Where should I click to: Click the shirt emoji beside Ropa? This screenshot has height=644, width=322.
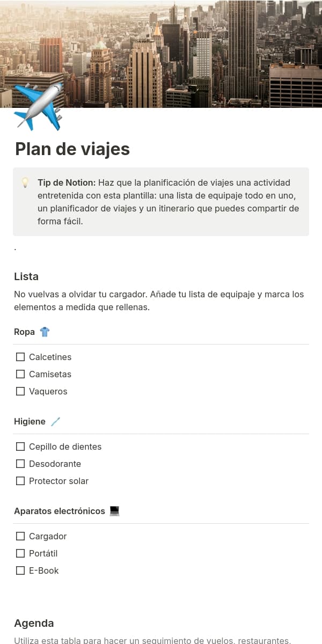(45, 332)
